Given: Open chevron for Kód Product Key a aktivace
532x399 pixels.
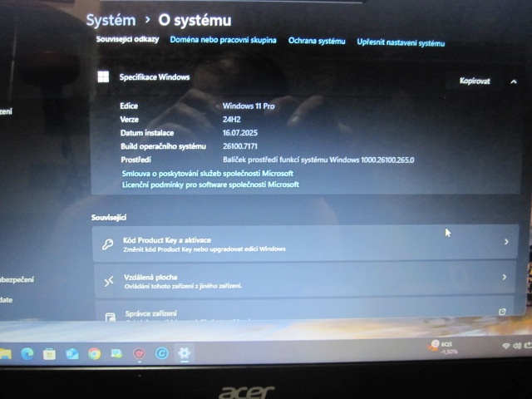Looking at the screenshot, I should coord(506,242).
